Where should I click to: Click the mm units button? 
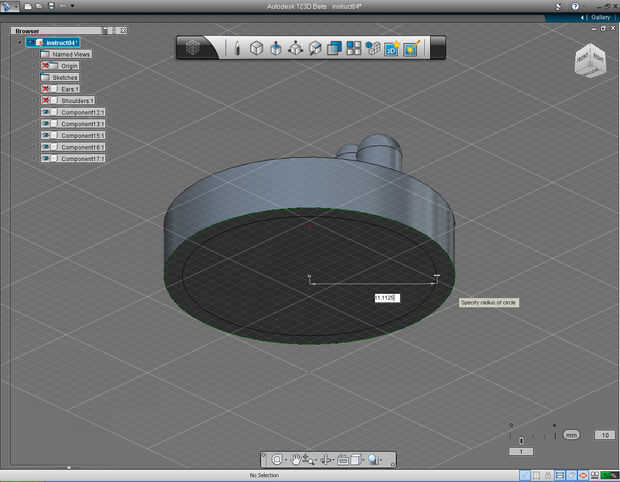tap(571, 435)
